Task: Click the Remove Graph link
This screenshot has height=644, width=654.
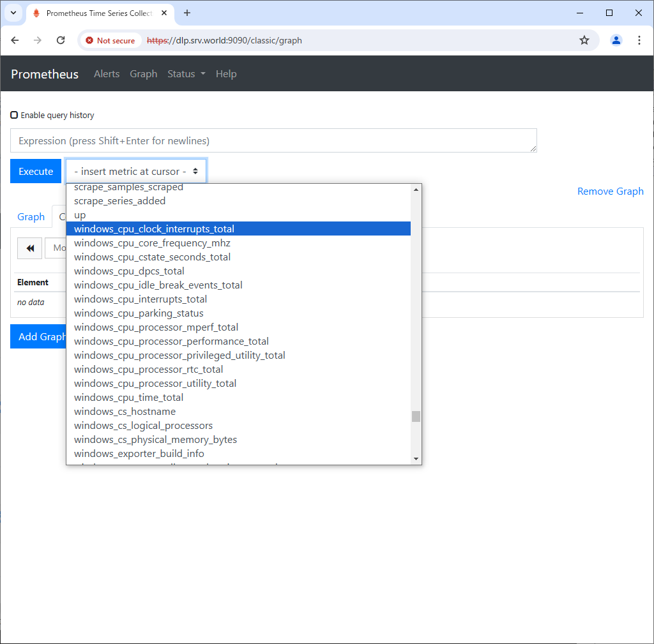Action: coord(610,191)
